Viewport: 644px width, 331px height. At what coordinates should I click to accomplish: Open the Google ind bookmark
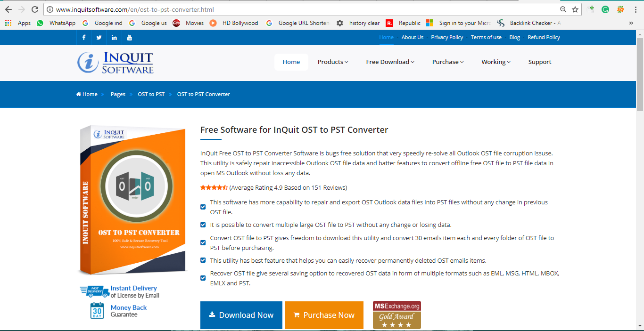click(102, 23)
